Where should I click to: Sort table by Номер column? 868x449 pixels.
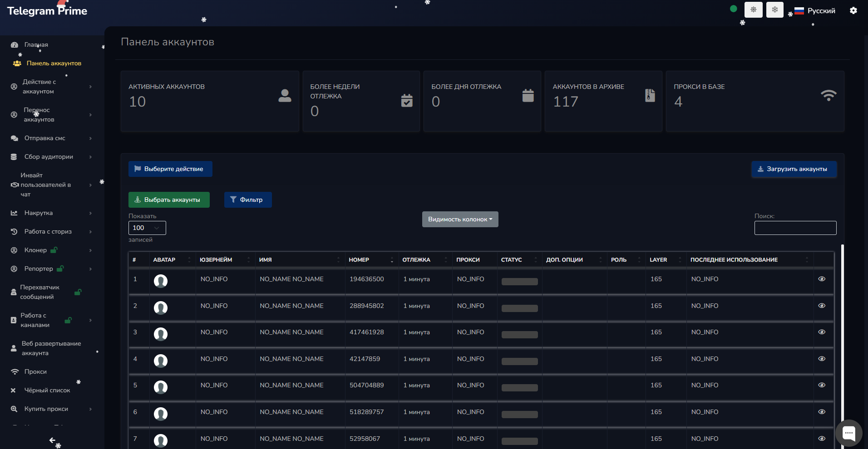371,259
